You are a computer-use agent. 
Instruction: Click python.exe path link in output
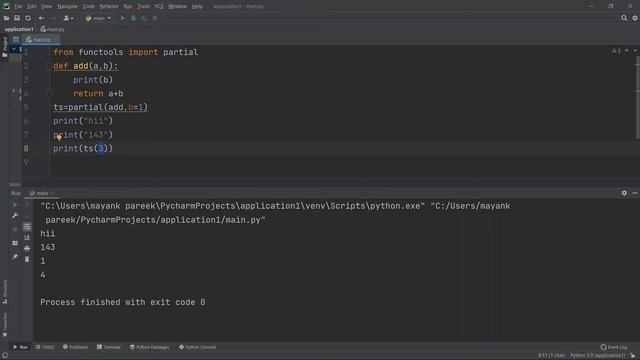[233, 206]
